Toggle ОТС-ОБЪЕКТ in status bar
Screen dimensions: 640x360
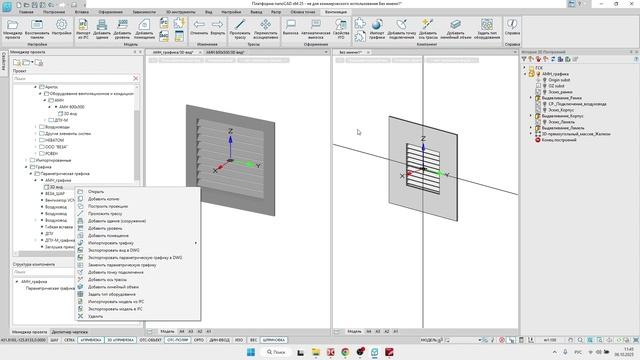coord(151,340)
